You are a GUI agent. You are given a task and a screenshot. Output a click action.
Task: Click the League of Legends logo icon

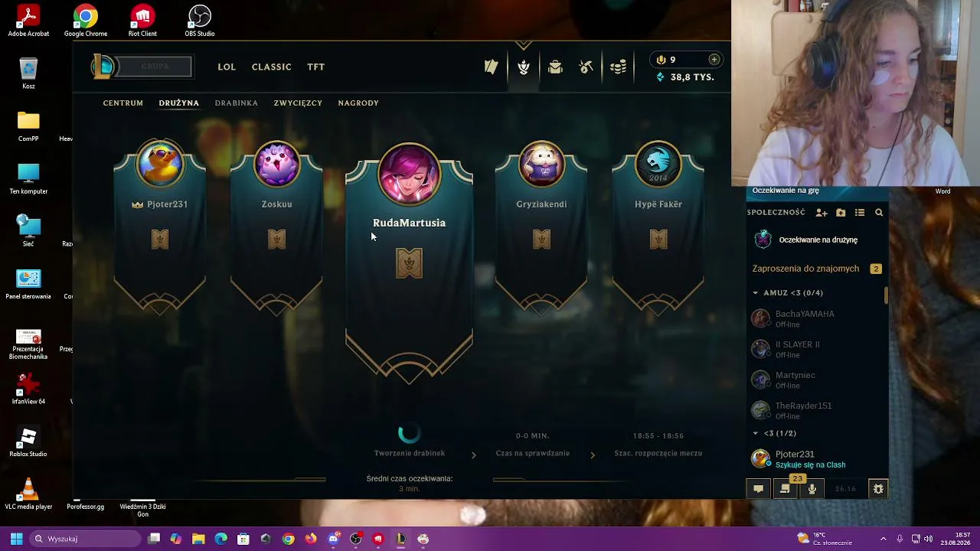click(x=104, y=67)
